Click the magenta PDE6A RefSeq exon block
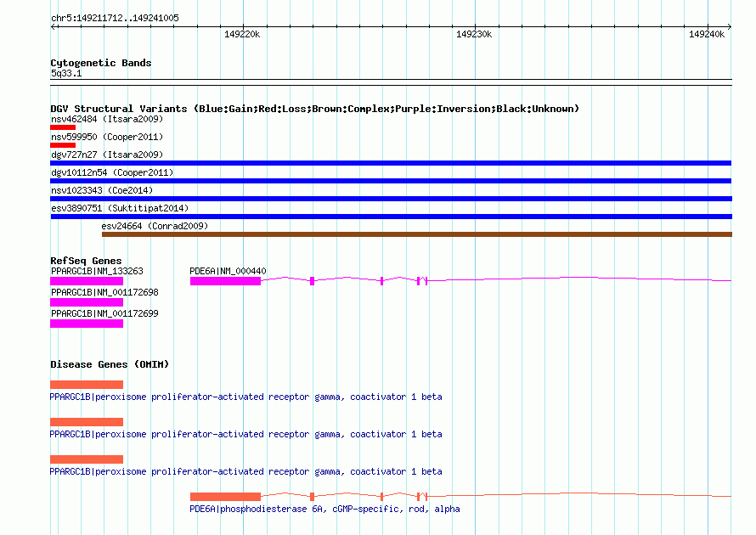Screen dimensions: 756x535 pyautogui.click(x=225, y=281)
